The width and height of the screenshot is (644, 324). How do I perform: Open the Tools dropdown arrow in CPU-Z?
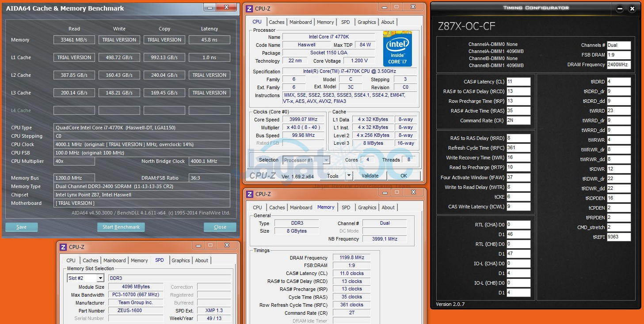click(349, 176)
